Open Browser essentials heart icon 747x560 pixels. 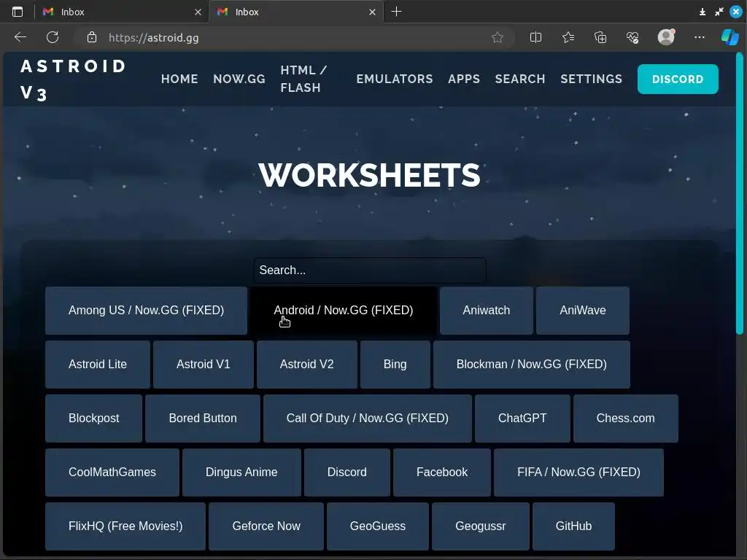click(x=632, y=37)
